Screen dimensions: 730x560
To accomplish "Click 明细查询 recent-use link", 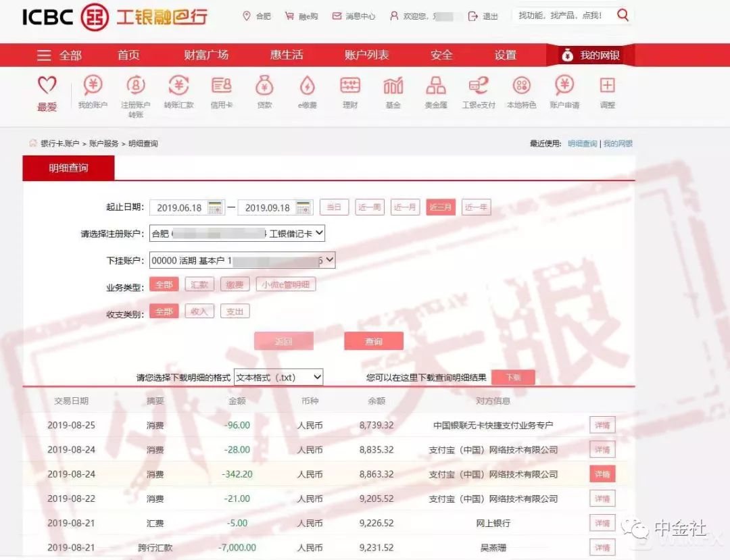I will [583, 144].
